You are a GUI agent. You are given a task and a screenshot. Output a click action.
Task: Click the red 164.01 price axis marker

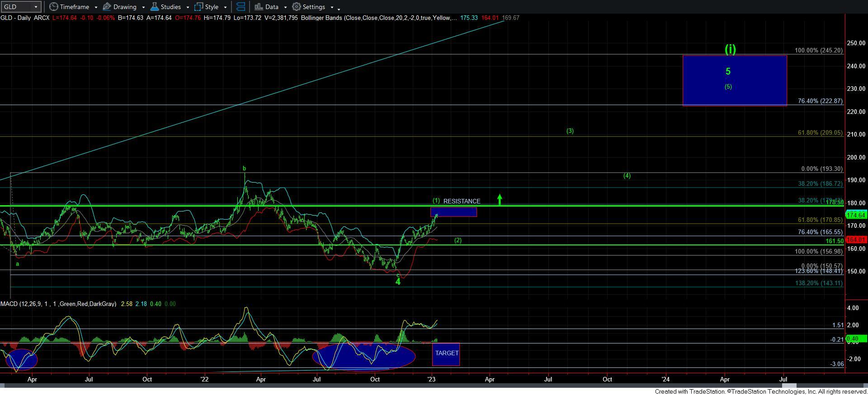tap(856, 240)
